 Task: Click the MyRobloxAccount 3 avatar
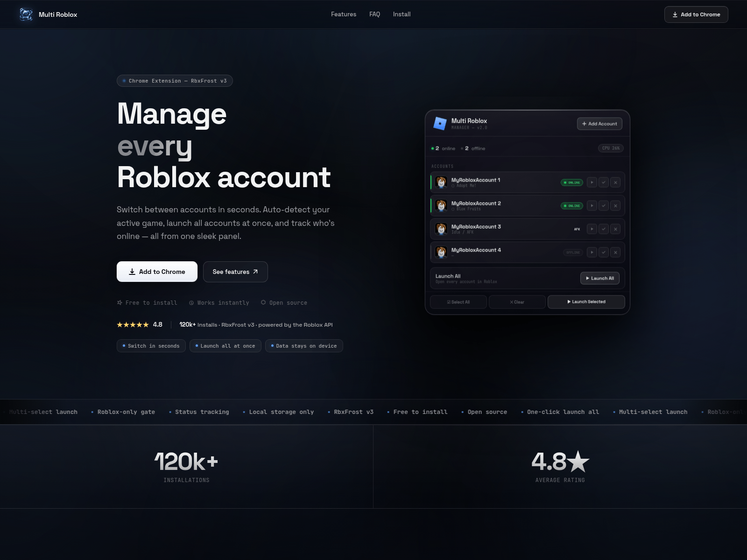click(x=441, y=229)
